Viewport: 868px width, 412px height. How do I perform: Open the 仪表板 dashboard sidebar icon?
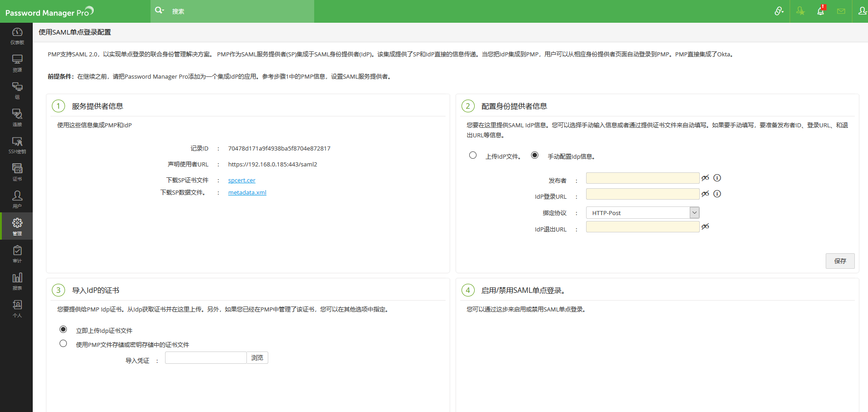tap(17, 35)
